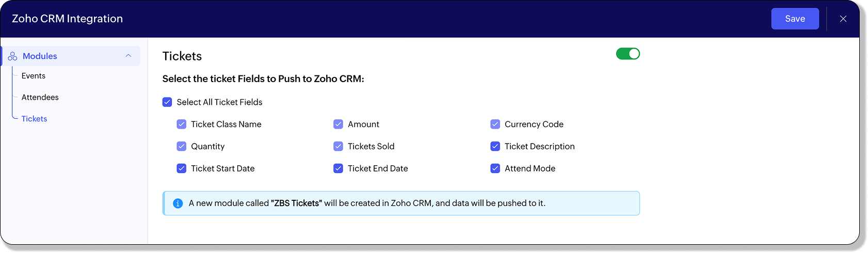868x253 pixels.
Task: Uncheck the Quantity field checkbox
Action: (182, 147)
